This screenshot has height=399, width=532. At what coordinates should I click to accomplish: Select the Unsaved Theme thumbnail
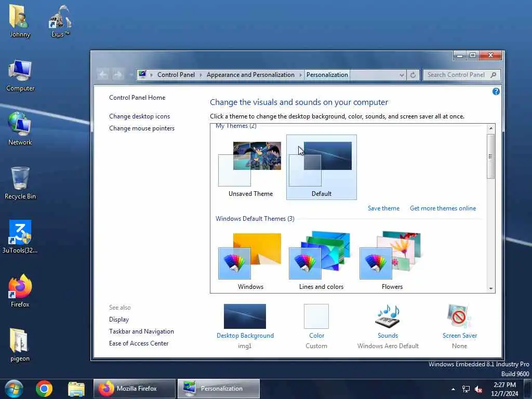point(250,168)
